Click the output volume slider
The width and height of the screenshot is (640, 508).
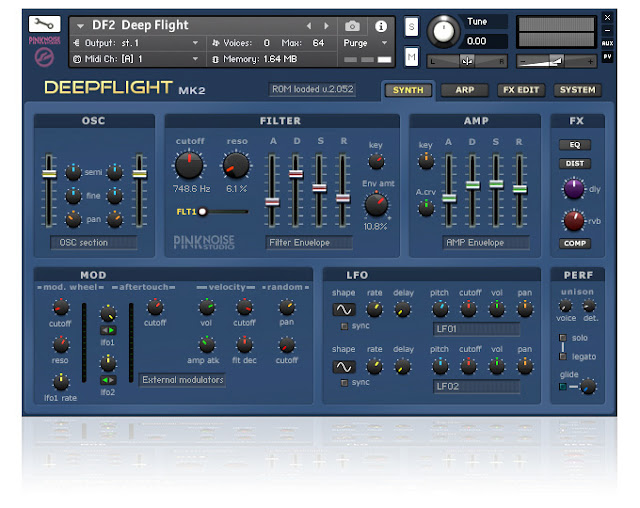(556, 61)
